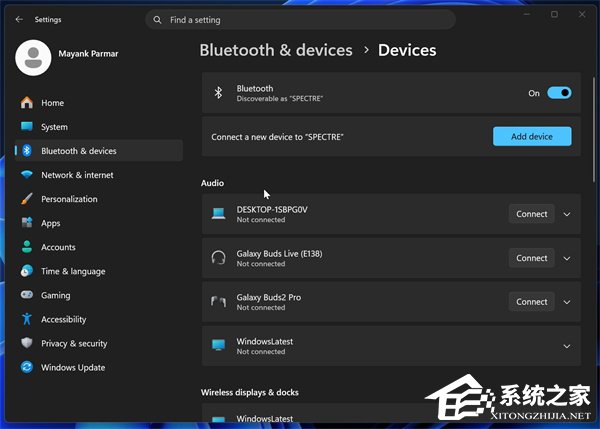Click the search magnifier icon
600x429 pixels.
click(157, 20)
